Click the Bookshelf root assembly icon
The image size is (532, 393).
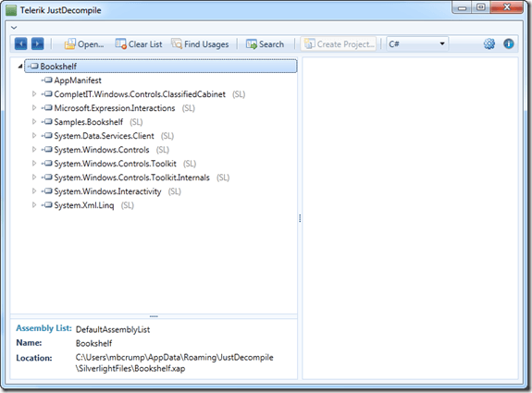tap(33, 67)
